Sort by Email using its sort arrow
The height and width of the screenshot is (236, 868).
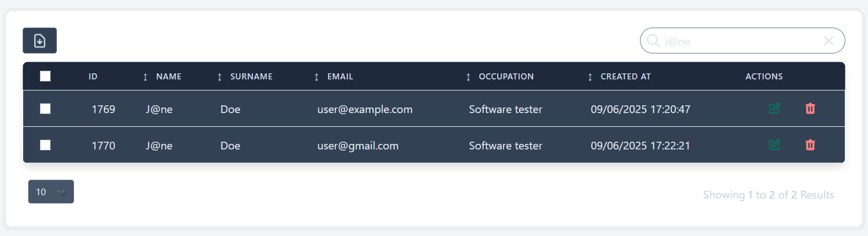coord(316,77)
